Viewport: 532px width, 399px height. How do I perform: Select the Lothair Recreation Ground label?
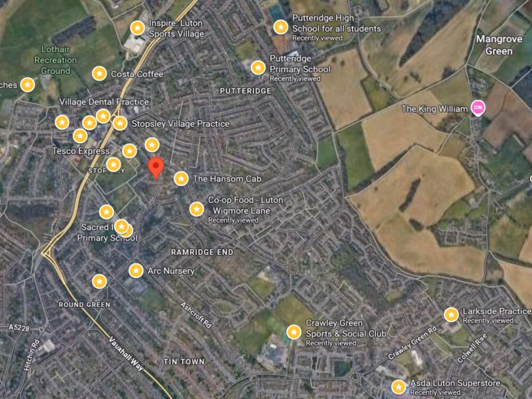pyautogui.click(x=56, y=60)
